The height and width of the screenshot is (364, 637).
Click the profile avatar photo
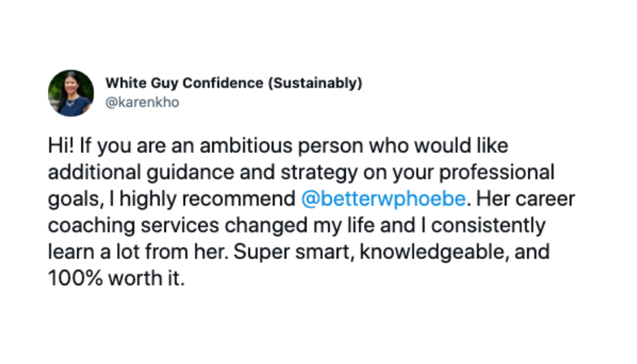pyautogui.click(x=71, y=93)
